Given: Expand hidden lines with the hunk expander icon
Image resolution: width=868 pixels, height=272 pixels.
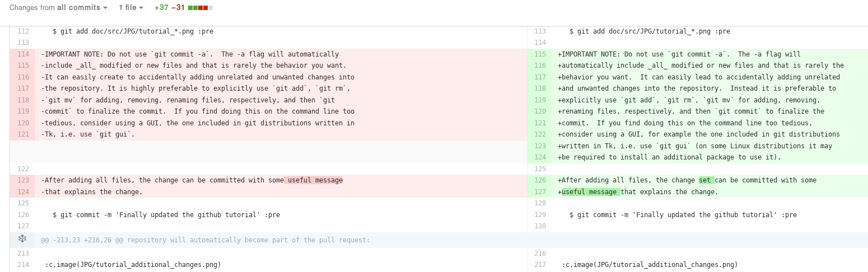Looking at the screenshot, I should (x=22, y=240).
